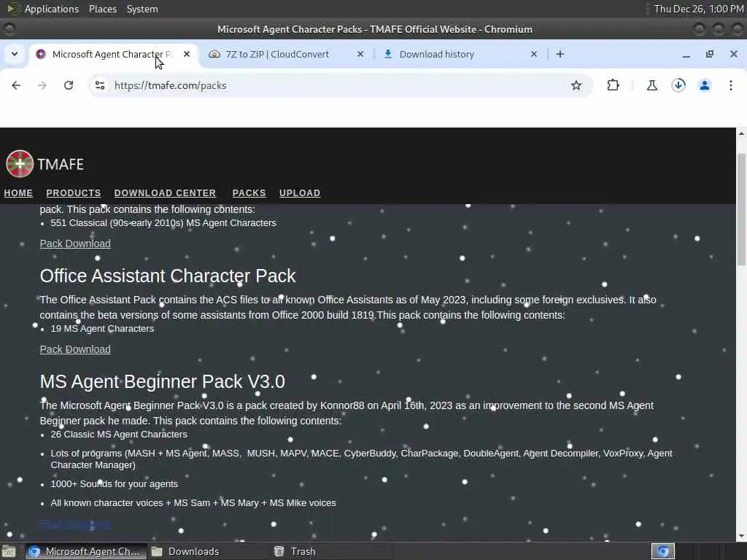Click the show desktop icon in taskbar
Viewport: 747px width, 560px height.
tap(9, 551)
